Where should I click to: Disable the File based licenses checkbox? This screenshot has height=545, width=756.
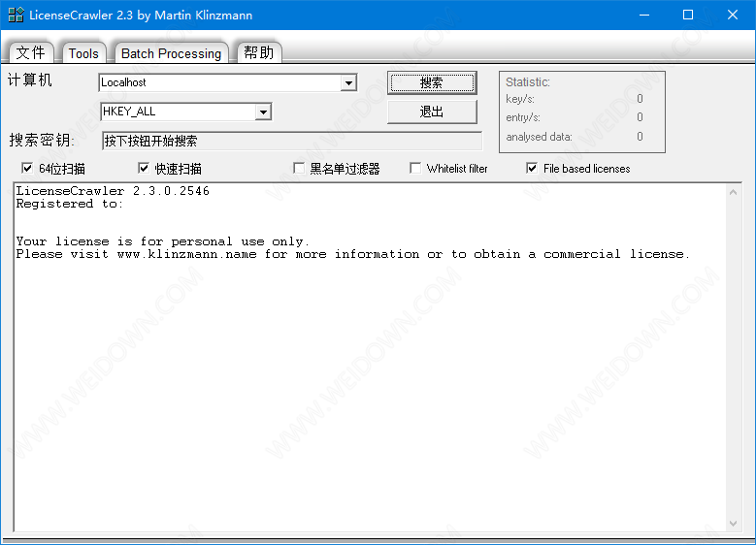pos(531,168)
